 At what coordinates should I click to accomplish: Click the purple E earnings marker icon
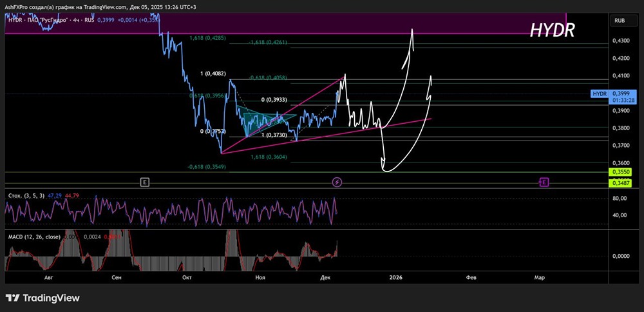click(544, 182)
